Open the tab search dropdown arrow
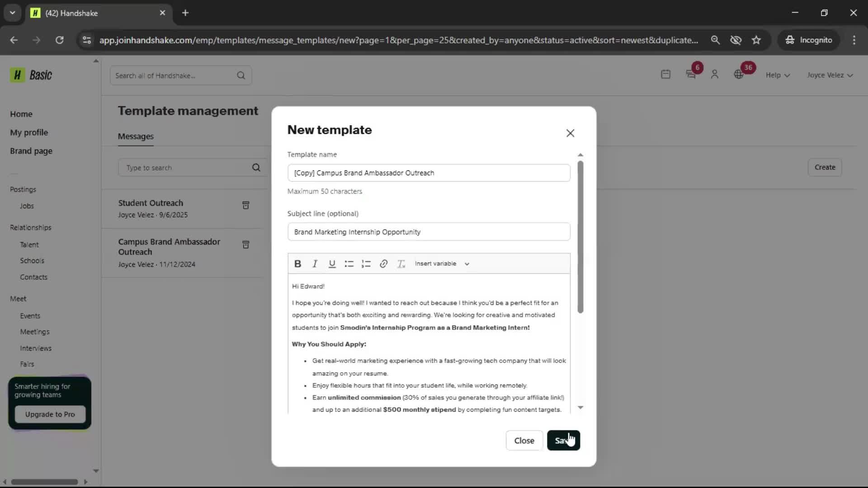 pos(12,13)
